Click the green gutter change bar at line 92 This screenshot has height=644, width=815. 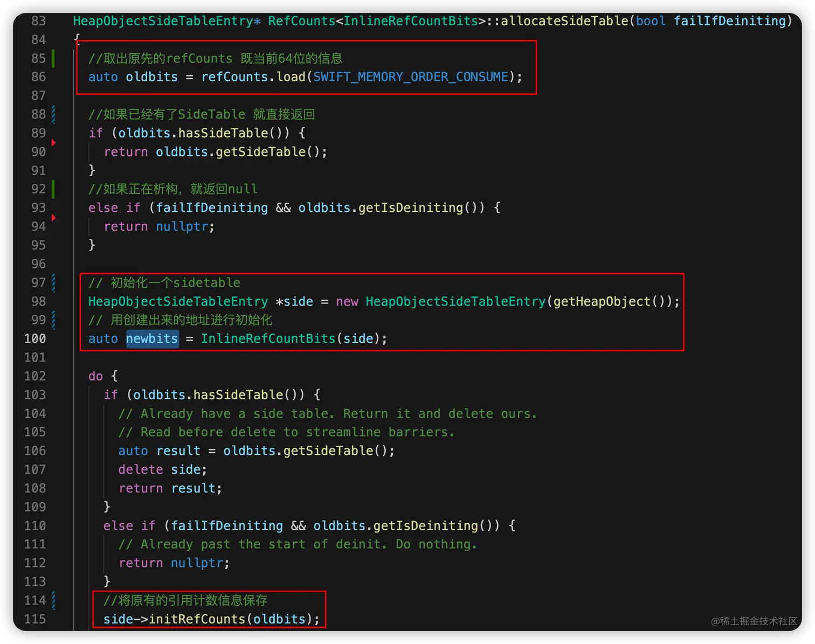pos(53,189)
